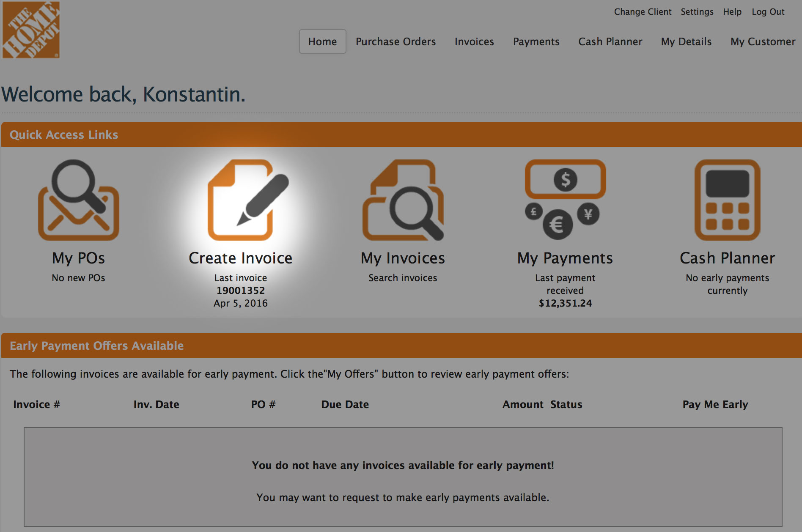
Task: Open the Purchase Orders menu
Action: (396, 41)
